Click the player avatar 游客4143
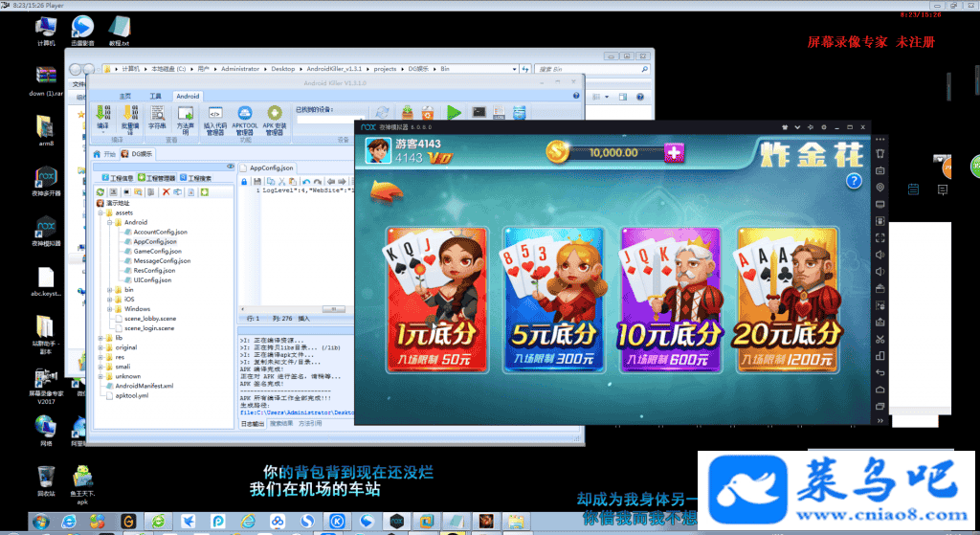This screenshot has width=980, height=535. 377,151
